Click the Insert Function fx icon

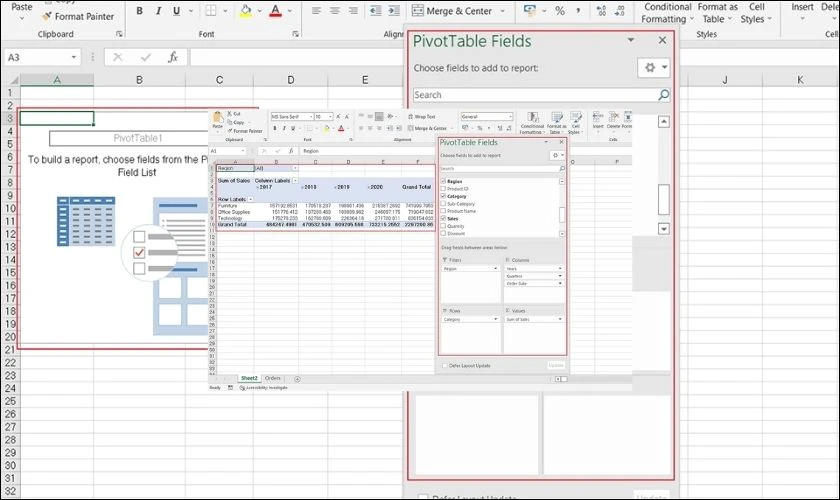[x=172, y=57]
